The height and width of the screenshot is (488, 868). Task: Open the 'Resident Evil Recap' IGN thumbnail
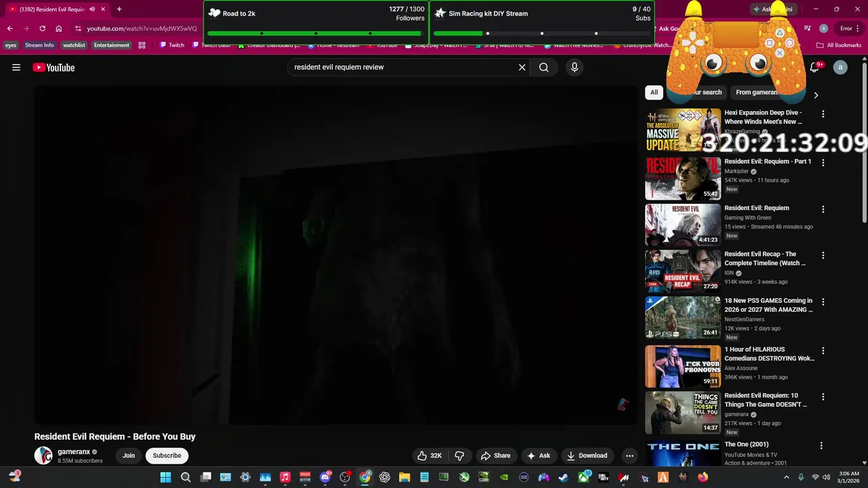pyautogui.click(x=683, y=271)
